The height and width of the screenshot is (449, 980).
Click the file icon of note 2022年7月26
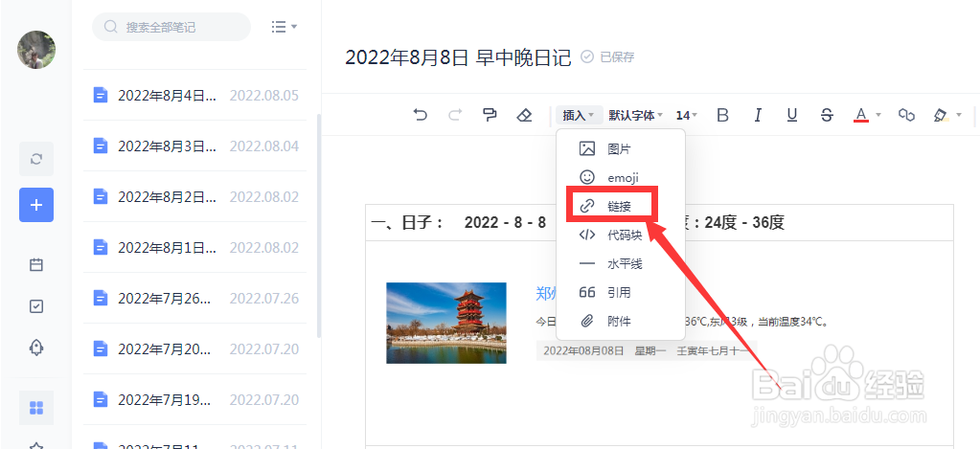100,298
